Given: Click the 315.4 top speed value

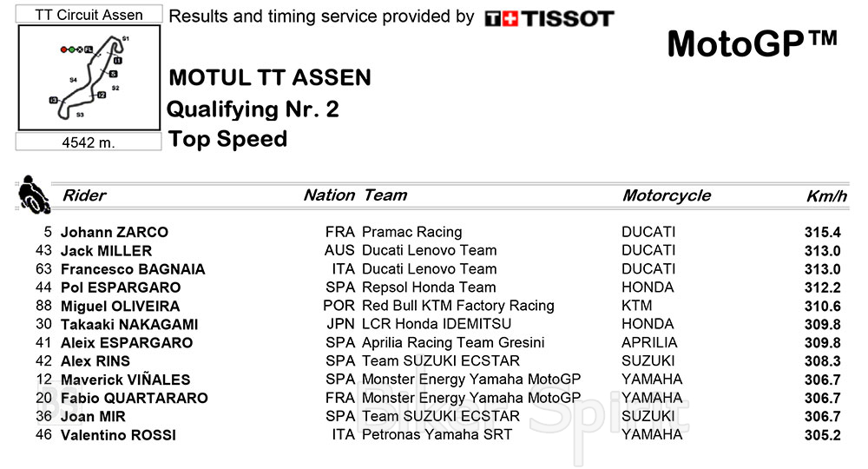Looking at the screenshot, I should [x=823, y=233].
